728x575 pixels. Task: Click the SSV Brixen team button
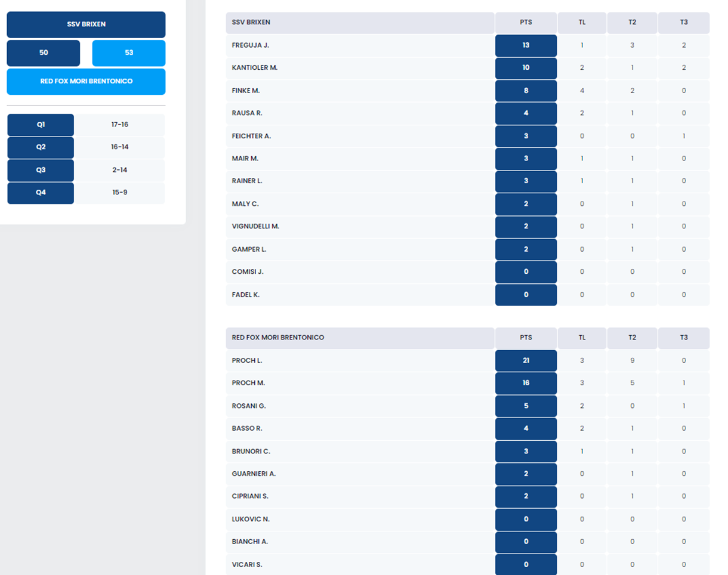coord(86,24)
